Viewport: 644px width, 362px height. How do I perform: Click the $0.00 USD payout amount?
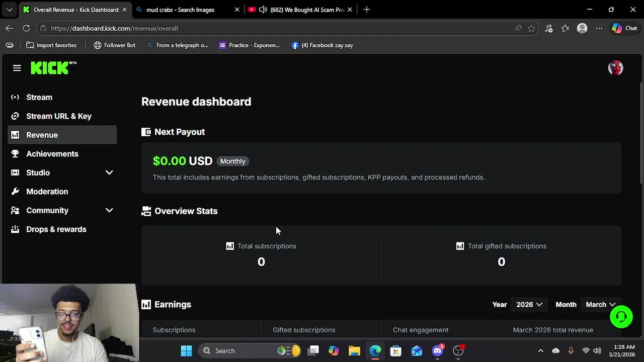(183, 161)
